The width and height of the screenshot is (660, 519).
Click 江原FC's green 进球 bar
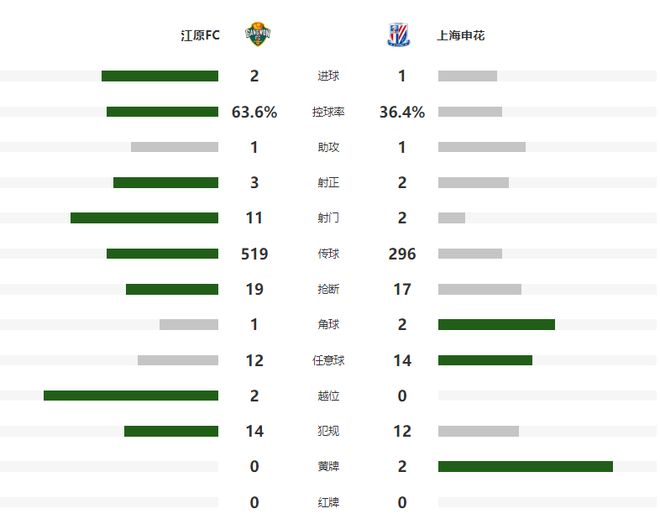point(160,76)
